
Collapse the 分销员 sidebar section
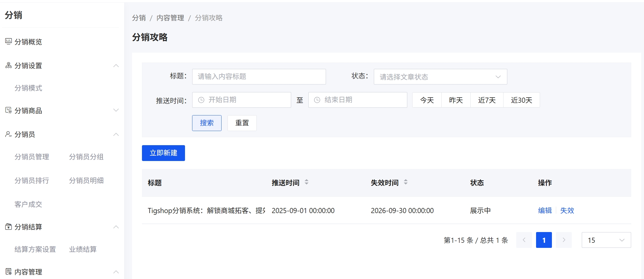(x=116, y=134)
